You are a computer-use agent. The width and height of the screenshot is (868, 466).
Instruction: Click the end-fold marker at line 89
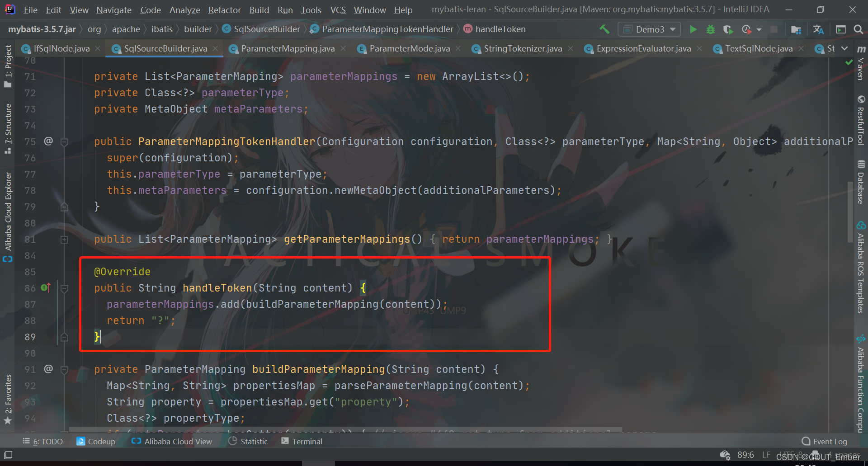(64, 337)
